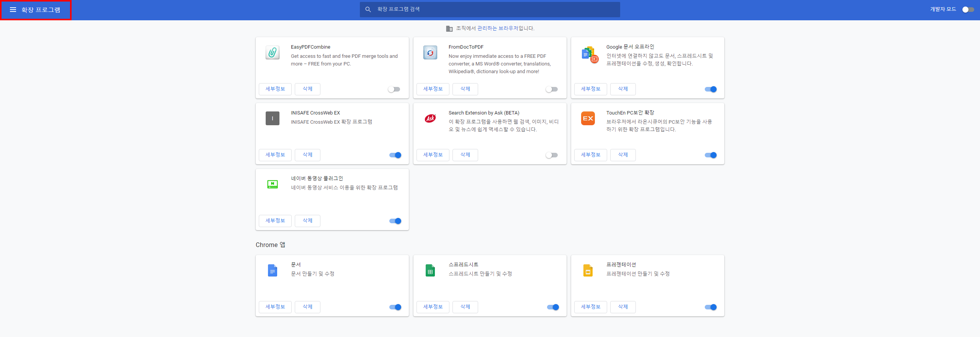Disable 네이버 동영상 플러그인 toggle
The height and width of the screenshot is (337, 980).
[395, 221]
